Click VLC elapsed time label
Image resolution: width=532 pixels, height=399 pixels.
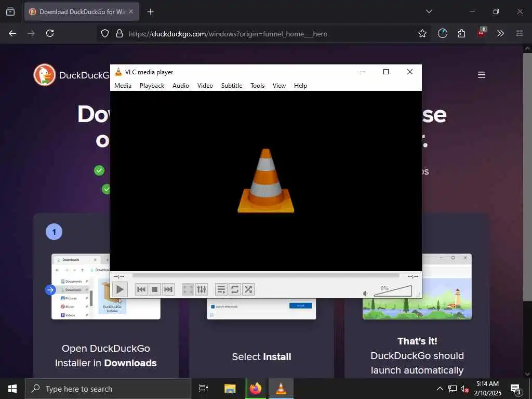click(x=119, y=276)
